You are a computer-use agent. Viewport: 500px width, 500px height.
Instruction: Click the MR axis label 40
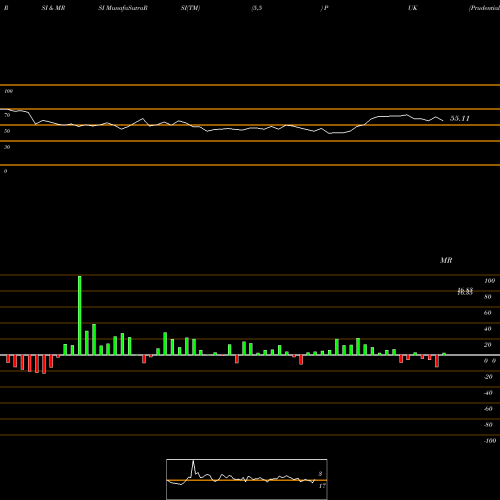[x=487, y=329]
